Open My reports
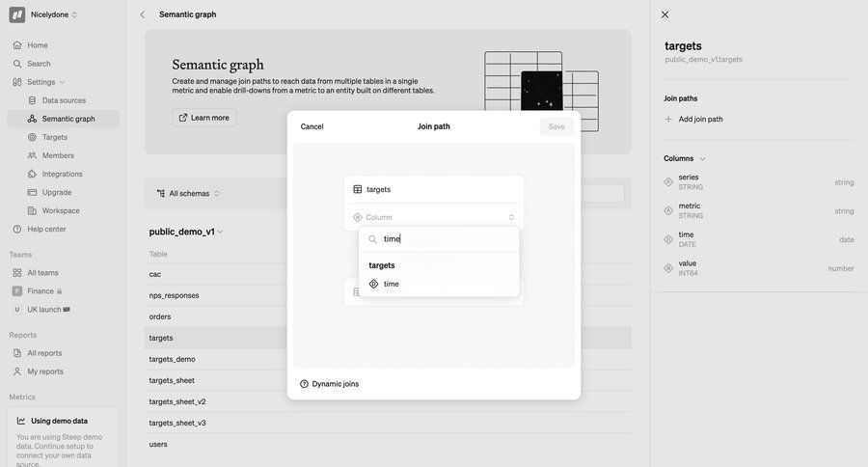Viewport: 868px width, 467px height. pyautogui.click(x=45, y=371)
